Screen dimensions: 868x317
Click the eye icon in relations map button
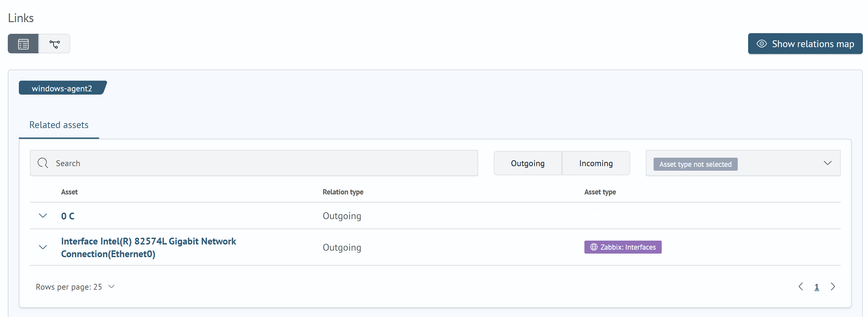click(x=761, y=44)
